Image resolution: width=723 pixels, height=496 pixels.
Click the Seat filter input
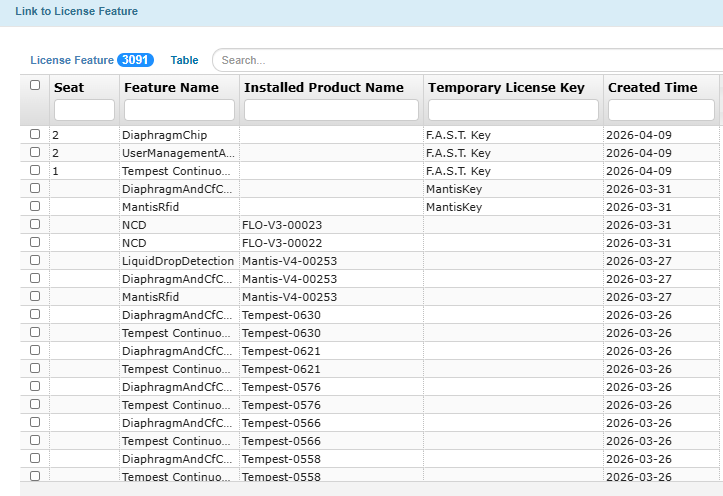click(84, 109)
